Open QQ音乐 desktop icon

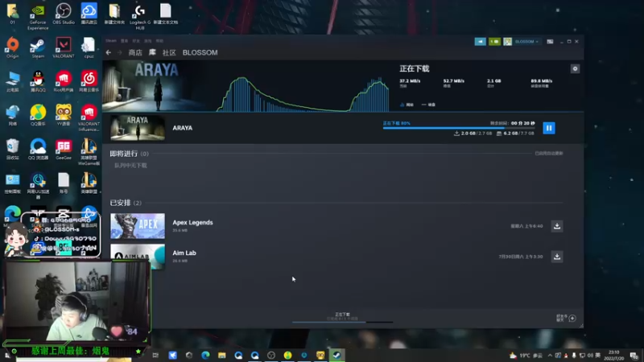(38, 115)
